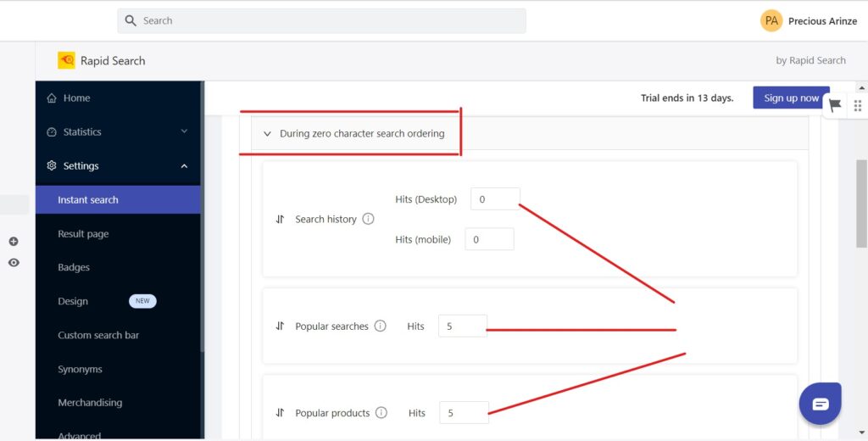The width and height of the screenshot is (868, 441).
Task: Click the Search history reorder arrows icon
Action: (280, 220)
